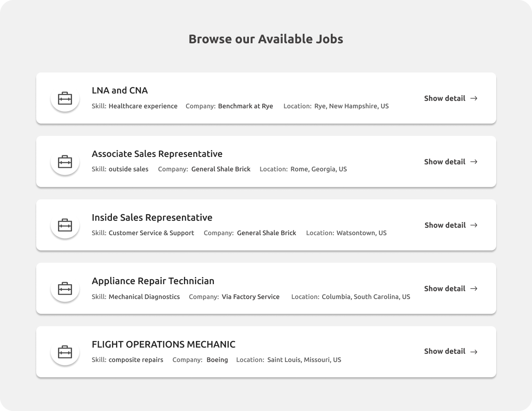Screen dimensions: 532x411
Task: Show detail for FLIGHT OPERATIONS MECHANIC
Action: pyautogui.click(x=445, y=351)
